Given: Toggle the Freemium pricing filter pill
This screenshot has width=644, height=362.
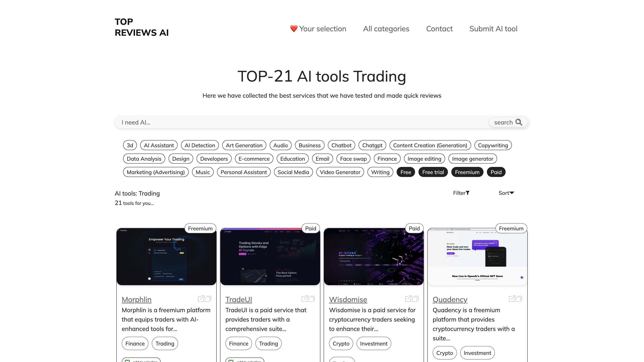Looking at the screenshot, I should (x=467, y=172).
